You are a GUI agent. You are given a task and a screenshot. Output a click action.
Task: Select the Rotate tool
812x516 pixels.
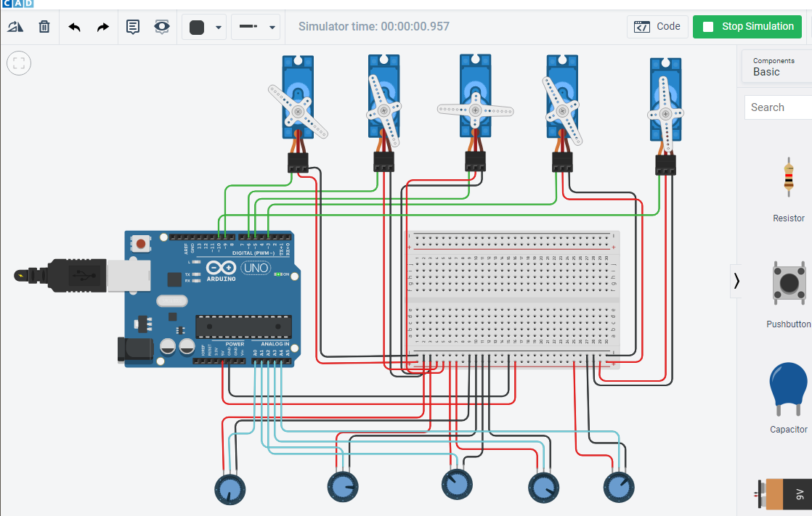point(15,26)
